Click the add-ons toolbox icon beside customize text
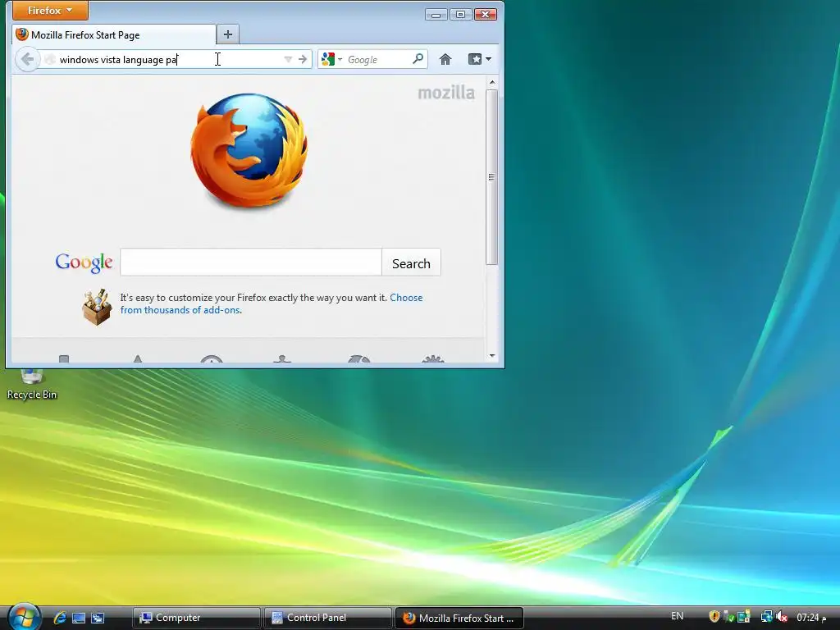The width and height of the screenshot is (840, 630). point(97,307)
